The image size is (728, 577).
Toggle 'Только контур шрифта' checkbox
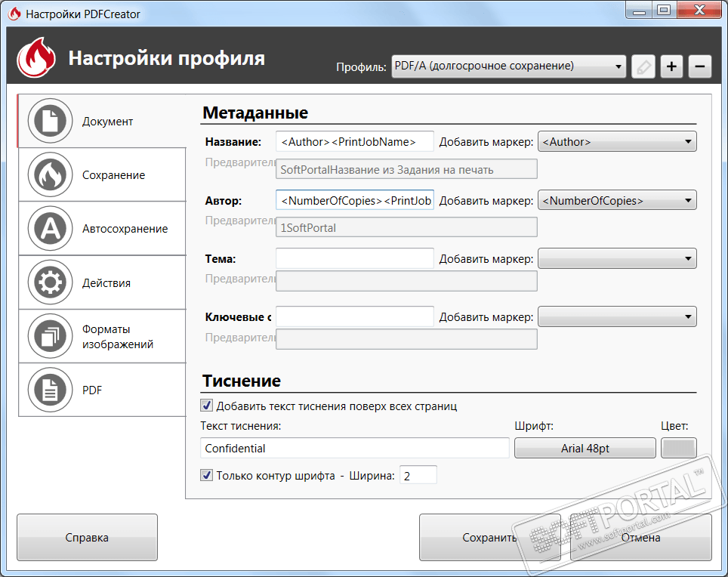(207, 475)
